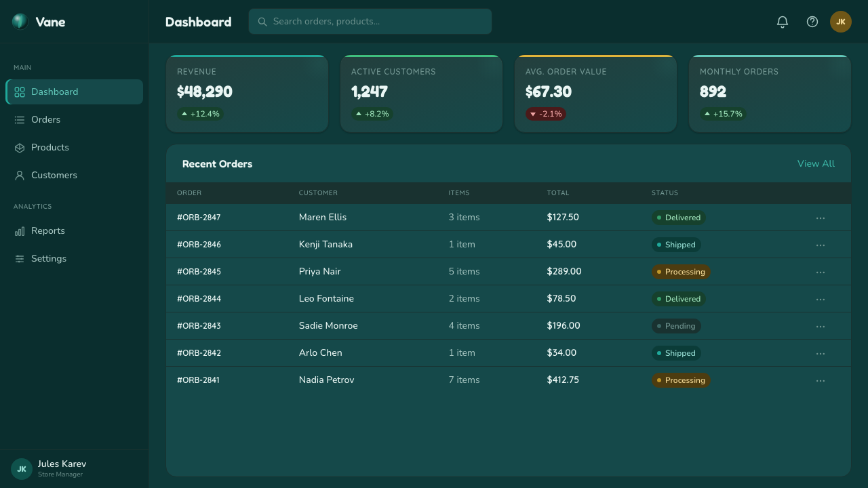Open order #ORB-2846 link
Screen dimensions: 868x488
coord(199,245)
